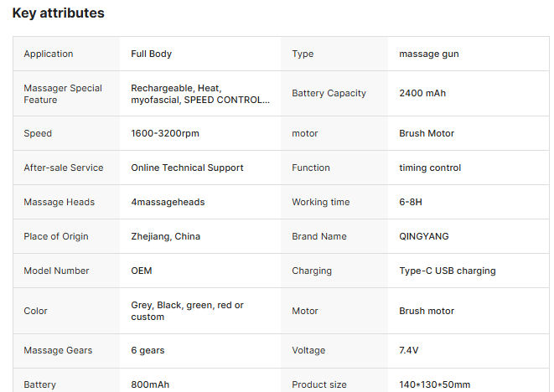Click the QINGYANG brand name value
554x392 pixels.
pyautogui.click(x=423, y=236)
